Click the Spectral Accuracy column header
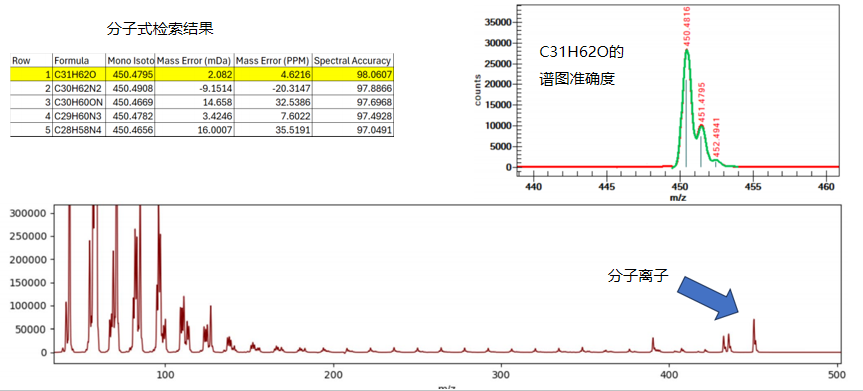Viewport: 863px width, 391px height. click(353, 61)
